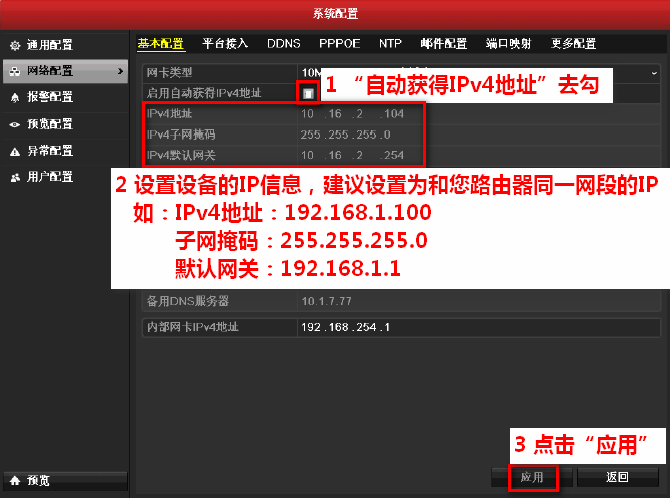Click the home icon beside 预览
Viewport: 670px width, 499px height.
[15, 481]
